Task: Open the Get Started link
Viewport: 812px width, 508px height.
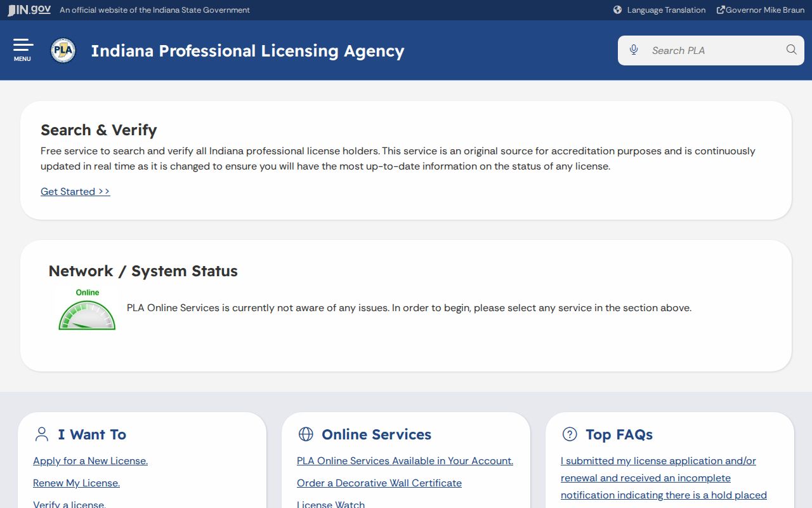Action: tap(75, 192)
